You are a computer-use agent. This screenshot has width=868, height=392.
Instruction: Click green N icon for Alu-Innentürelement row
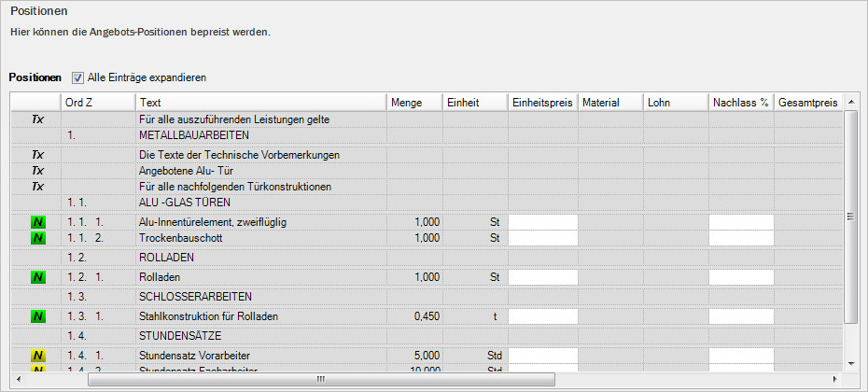click(x=37, y=222)
